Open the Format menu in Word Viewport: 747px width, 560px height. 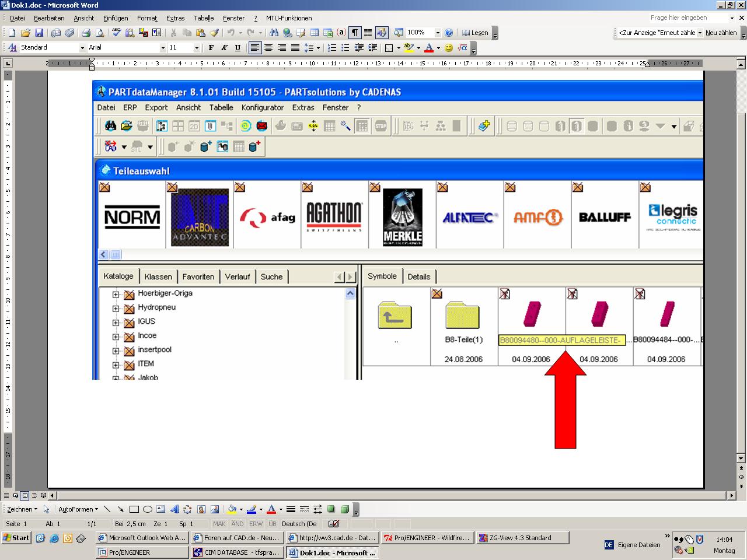click(x=147, y=18)
